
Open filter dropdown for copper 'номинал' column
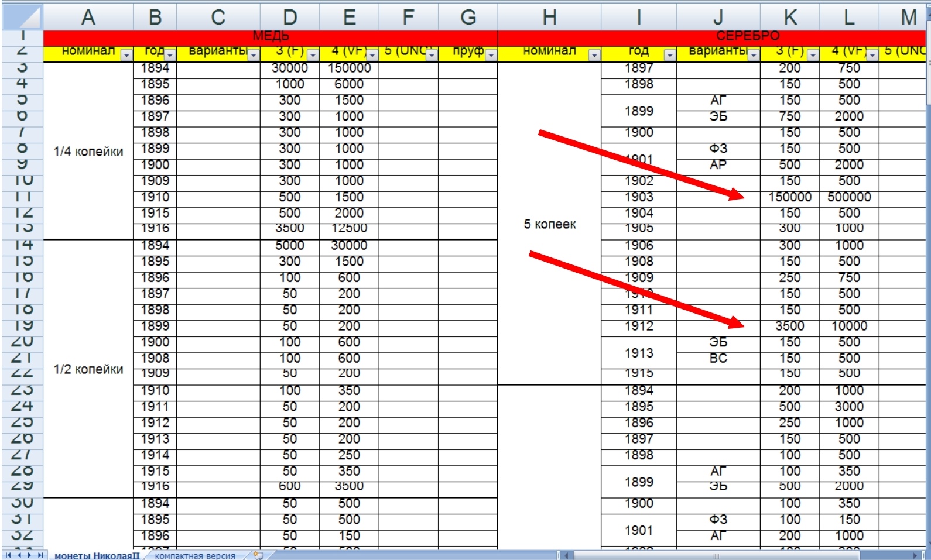click(126, 55)
